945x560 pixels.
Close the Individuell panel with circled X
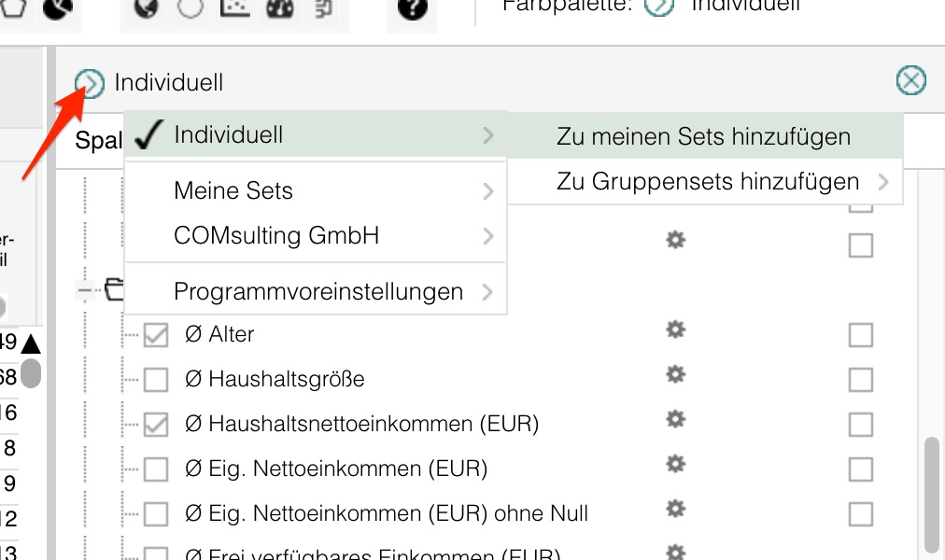(910, 81)
